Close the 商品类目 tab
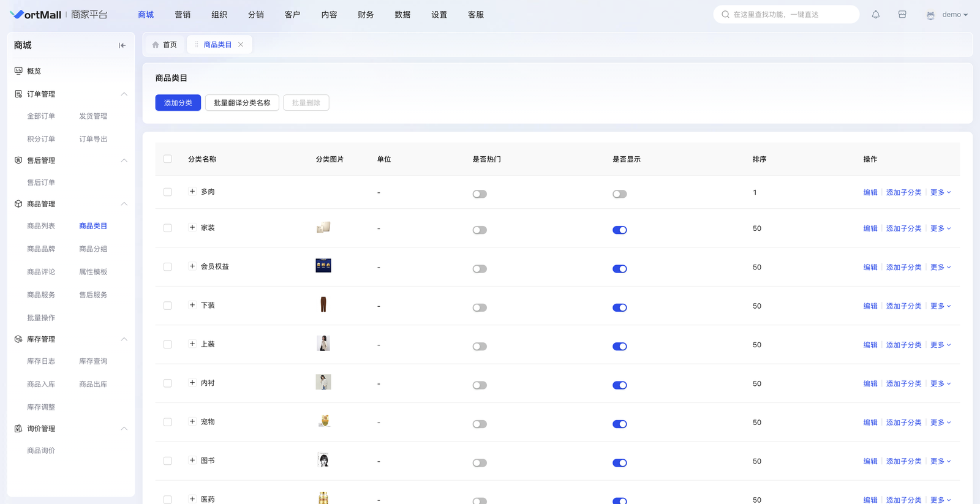 point(241,45)
